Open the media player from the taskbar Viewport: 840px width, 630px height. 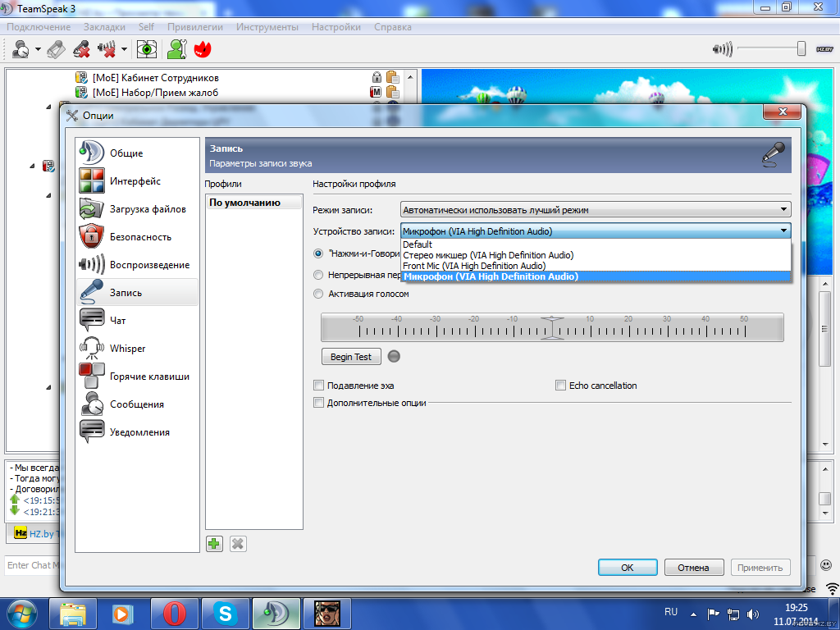point(123,614)
